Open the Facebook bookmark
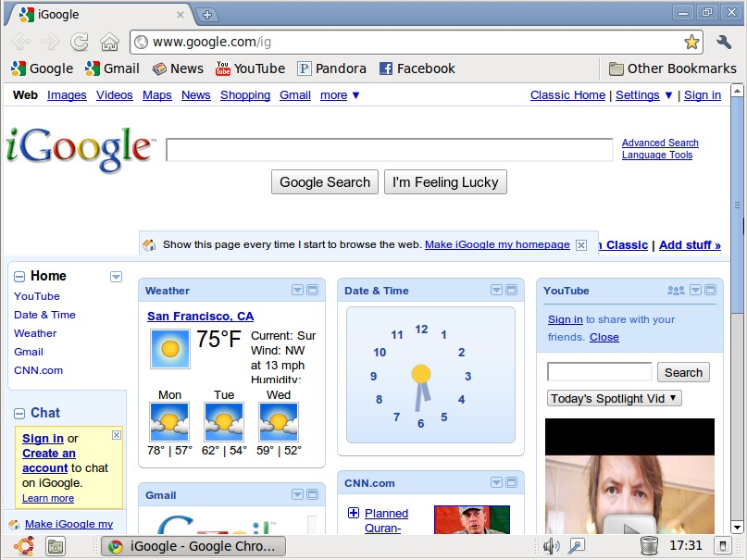747x560 pixels. tap(417, 68)
